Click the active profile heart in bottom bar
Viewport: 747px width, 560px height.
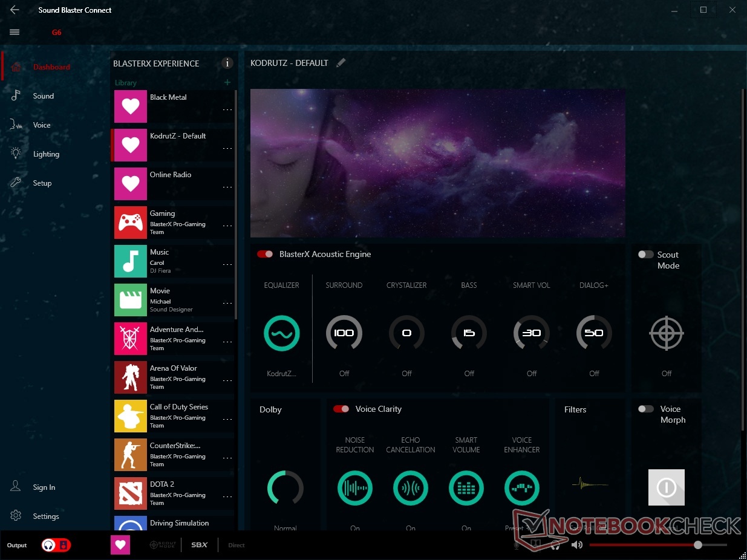coord(120,545)
